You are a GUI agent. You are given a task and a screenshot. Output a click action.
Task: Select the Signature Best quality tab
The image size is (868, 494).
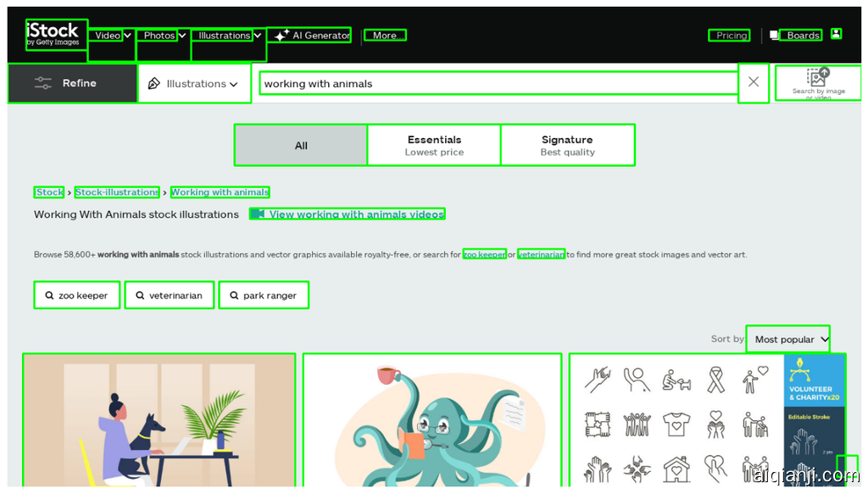(x=567, y=145)
